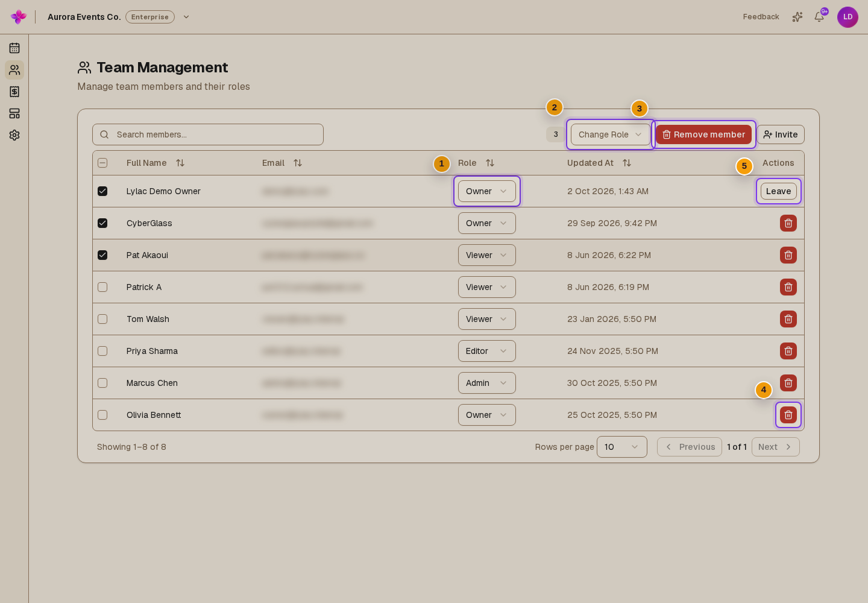Open the team members sidebar icon
The width and height of the screenshot is (868, 603).
tap(14, 70)
